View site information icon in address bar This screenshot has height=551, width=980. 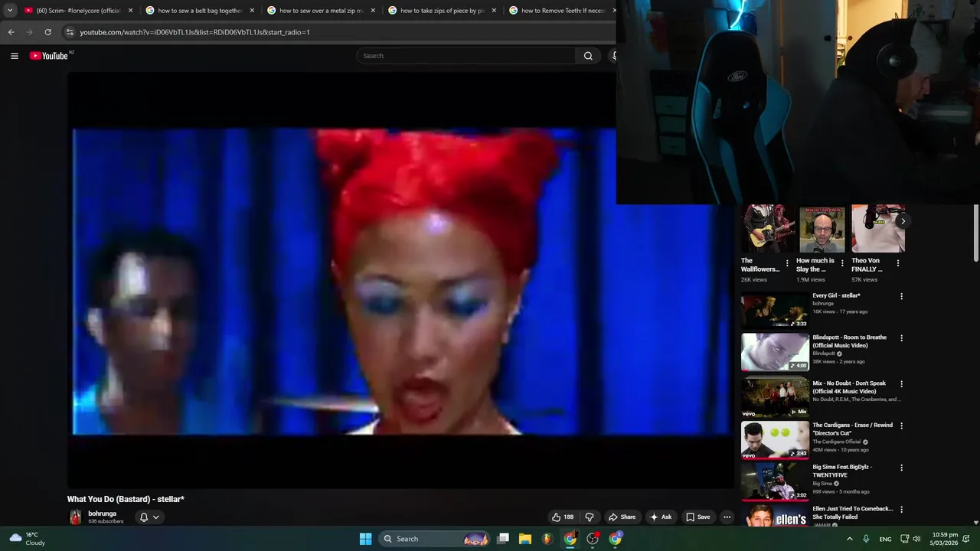70,32
